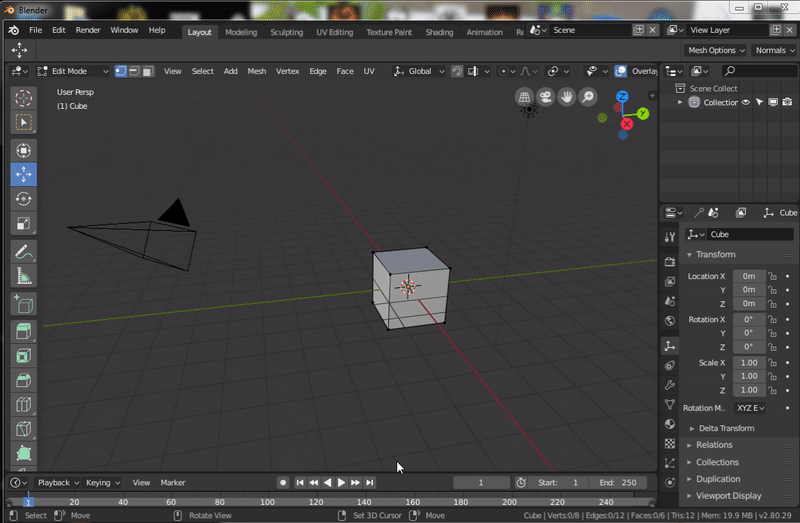Open the Normals dropdown
This screenshot has height=523, width=800.
[x=774, y=50]
